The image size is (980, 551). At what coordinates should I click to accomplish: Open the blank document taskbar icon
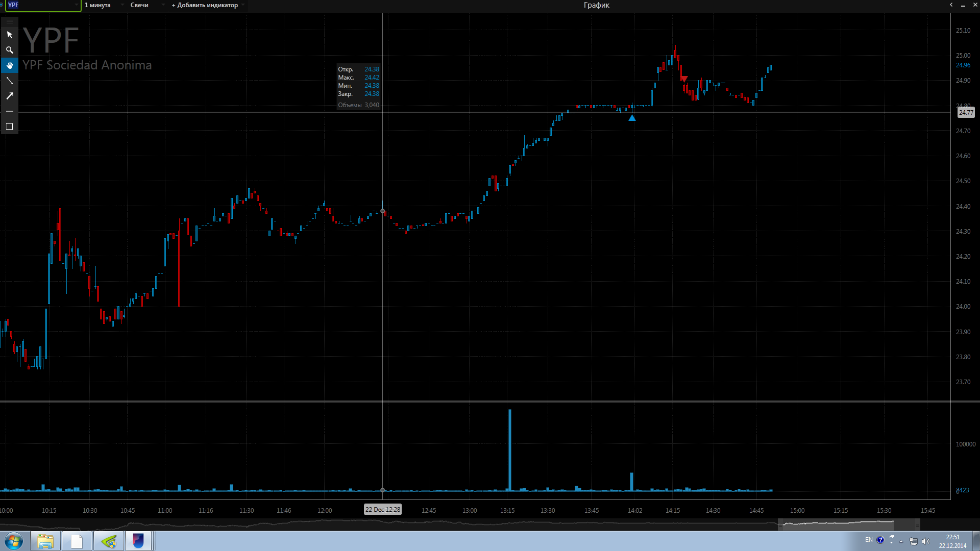tap(77, 541)
